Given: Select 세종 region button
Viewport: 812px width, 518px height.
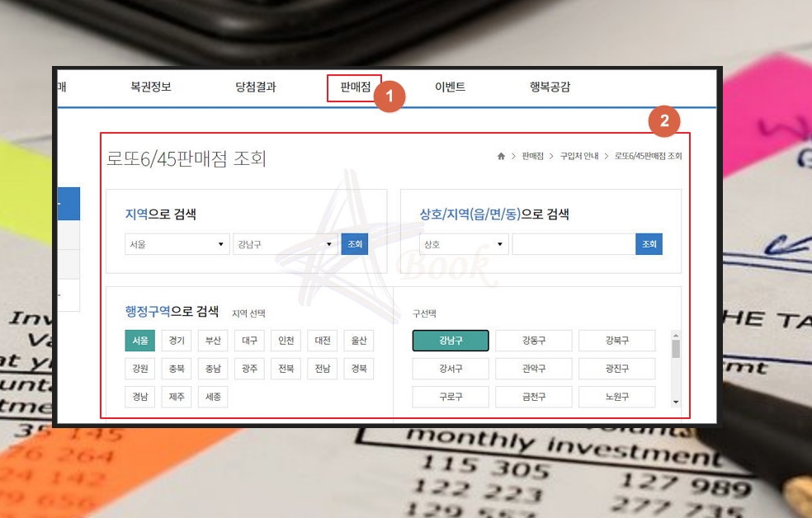Looking at the screenshot, I should click(x=213, y=397).
